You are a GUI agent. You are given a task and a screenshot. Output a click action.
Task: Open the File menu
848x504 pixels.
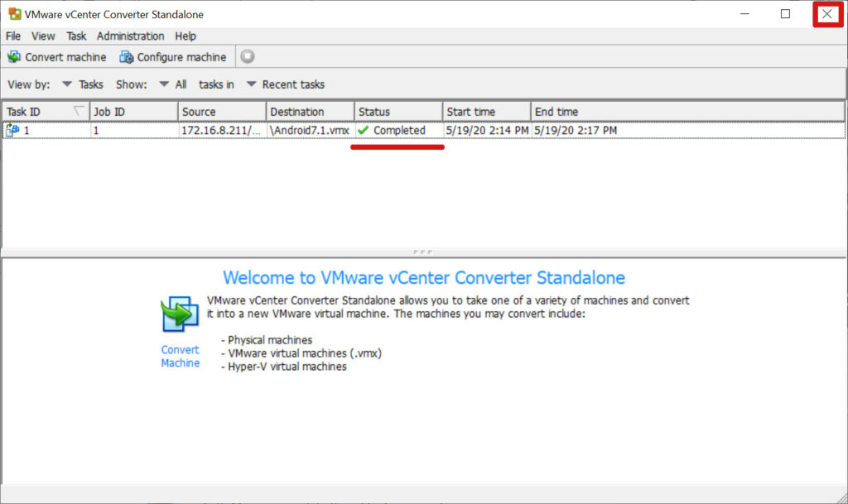[x=13, y=36]
